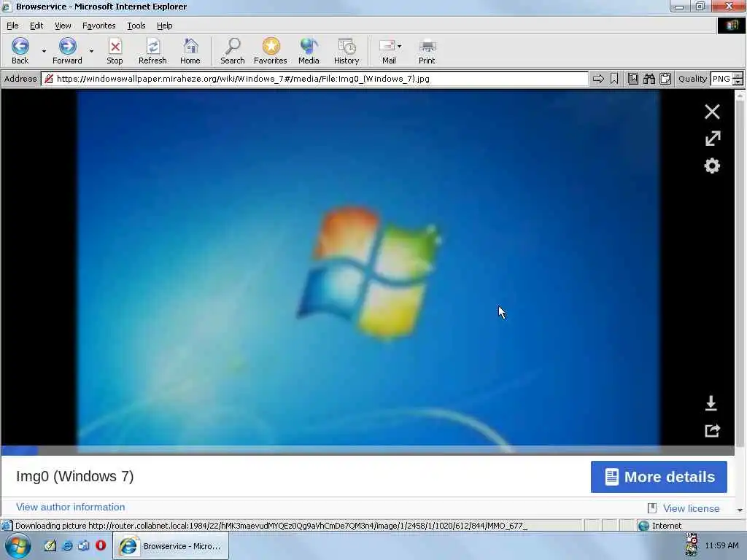Increase Quality with the up stepper arrow
This screenshot has height=560, width=747.
click(738, 76)
